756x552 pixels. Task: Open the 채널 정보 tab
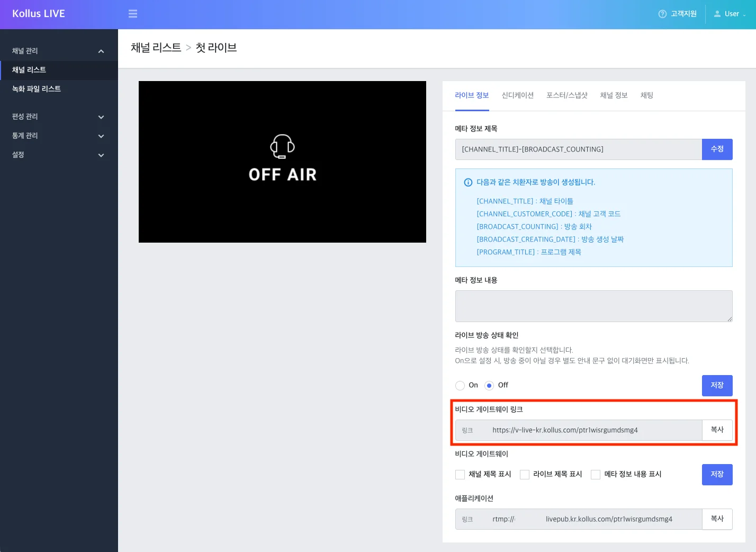click(x=614, y=95)
